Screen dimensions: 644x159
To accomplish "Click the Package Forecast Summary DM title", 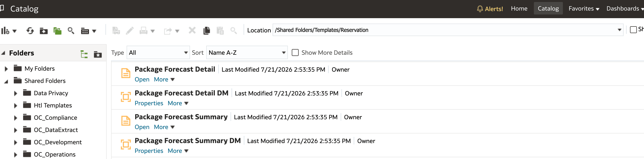I will click(x=188, y=141).
